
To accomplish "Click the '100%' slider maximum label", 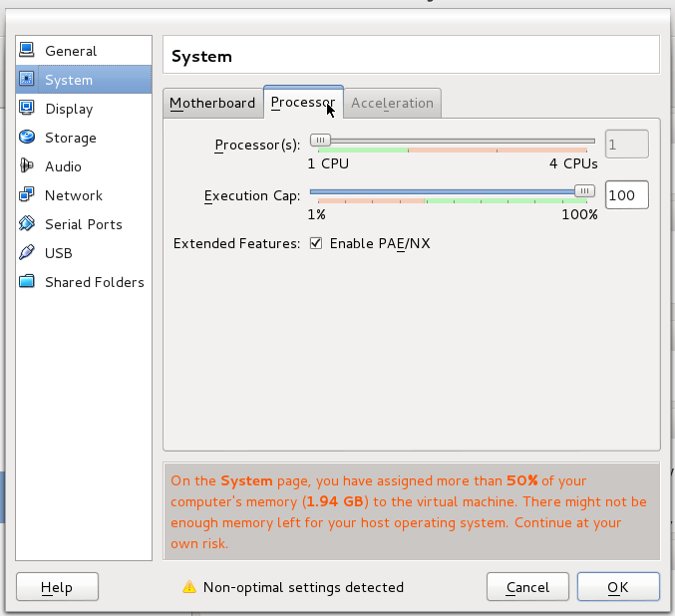I will pyautogui.click(x=579, y=214).
